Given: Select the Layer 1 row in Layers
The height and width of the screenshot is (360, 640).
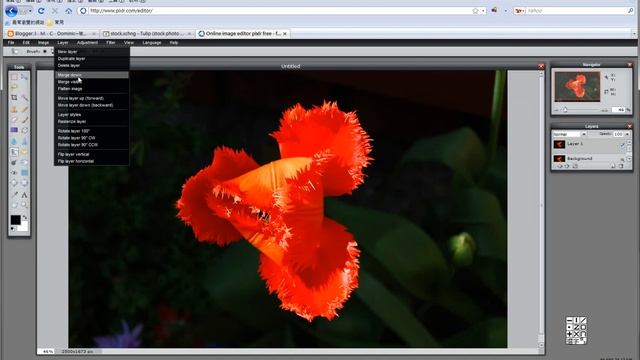Looking at the screenshot, I should pos(589,144).
